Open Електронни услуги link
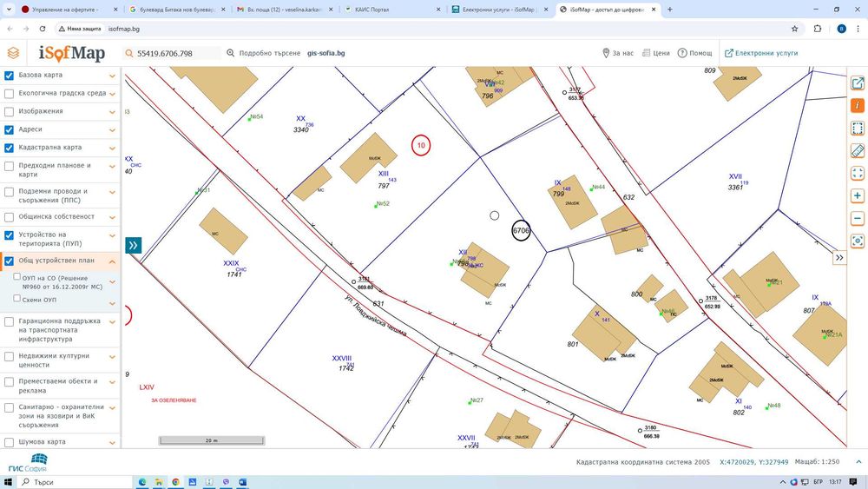 (x=761, y=53)
